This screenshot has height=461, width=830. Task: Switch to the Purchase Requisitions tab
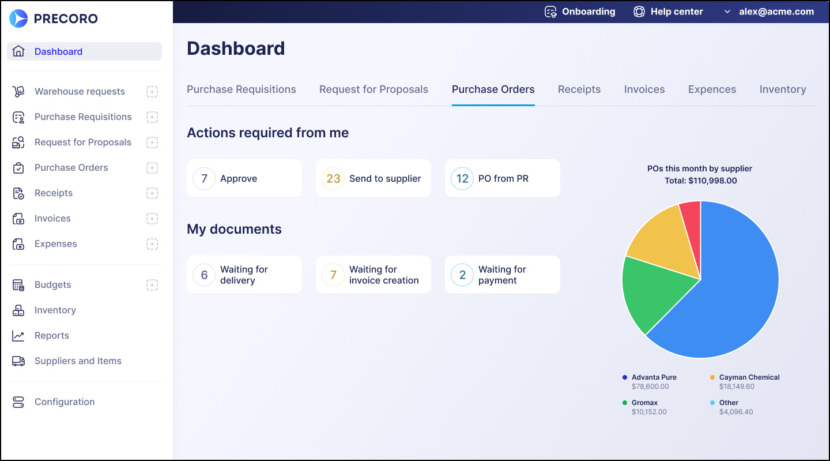(x=241, y=89)
